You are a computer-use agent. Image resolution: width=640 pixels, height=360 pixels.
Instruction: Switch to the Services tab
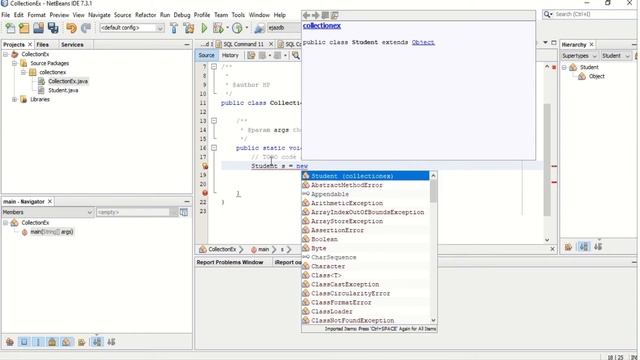[x=72, y=44]
